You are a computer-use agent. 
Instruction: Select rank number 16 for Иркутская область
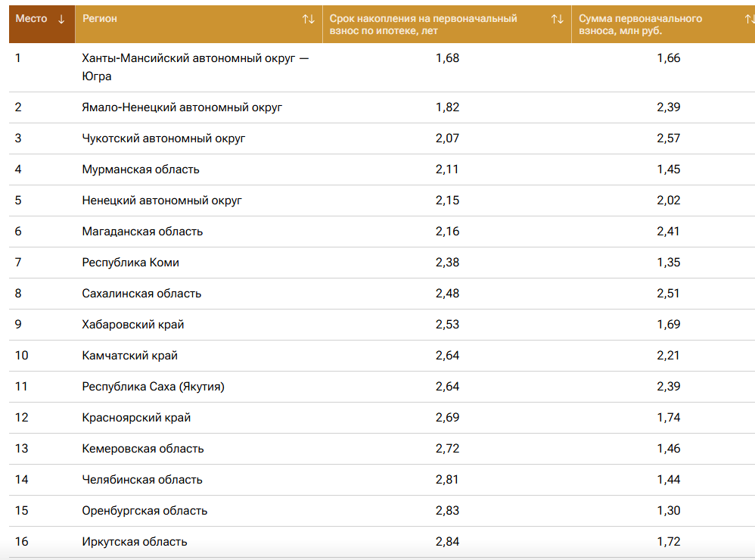(x=21, y=542)
